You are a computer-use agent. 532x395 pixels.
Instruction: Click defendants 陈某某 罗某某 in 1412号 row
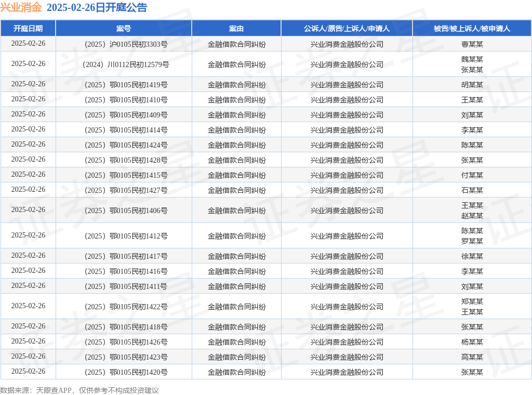pyautogui.click(x=472, y=236)
